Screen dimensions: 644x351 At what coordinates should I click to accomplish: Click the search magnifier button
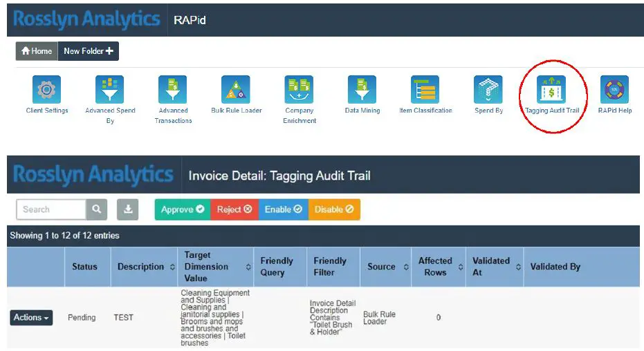(97, 209)
